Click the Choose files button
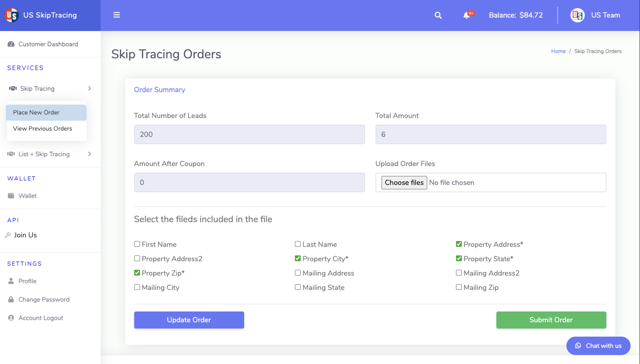 (x=404, y=183)
